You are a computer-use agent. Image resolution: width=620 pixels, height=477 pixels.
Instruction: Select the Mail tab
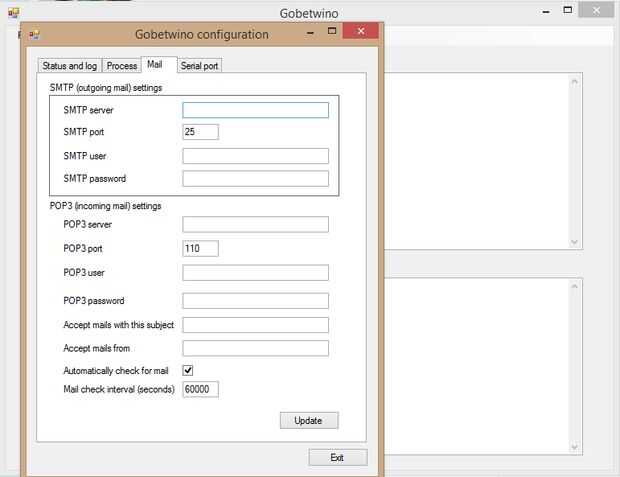(x=159, y=64)
